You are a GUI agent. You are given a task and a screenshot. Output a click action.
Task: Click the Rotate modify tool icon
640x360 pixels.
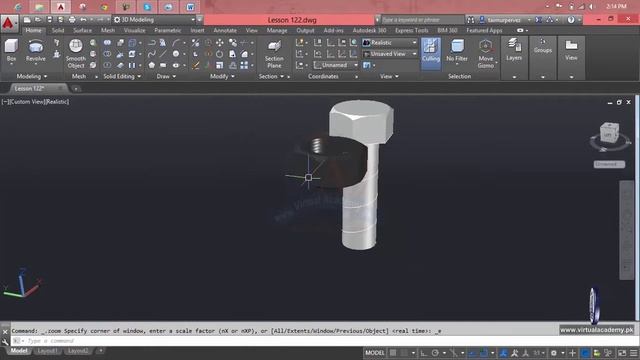(220, 54)
